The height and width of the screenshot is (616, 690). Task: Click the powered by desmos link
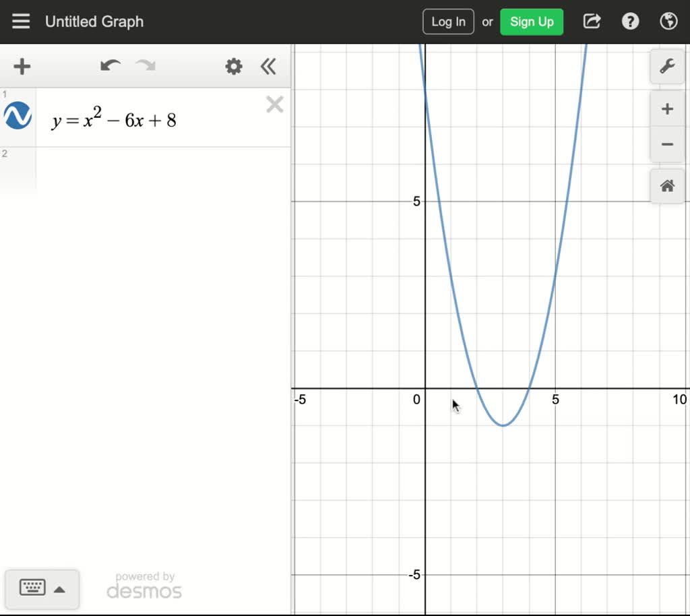(144, 585)
